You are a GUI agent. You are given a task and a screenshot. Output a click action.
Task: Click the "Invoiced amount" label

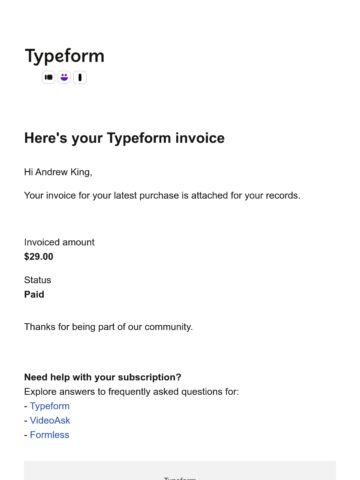coord(59,242)
